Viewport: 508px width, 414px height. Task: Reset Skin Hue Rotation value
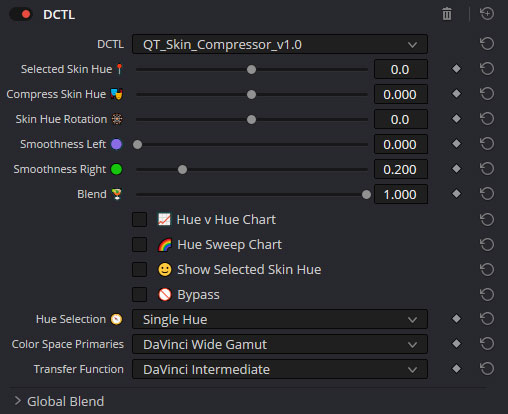[487, 119]
